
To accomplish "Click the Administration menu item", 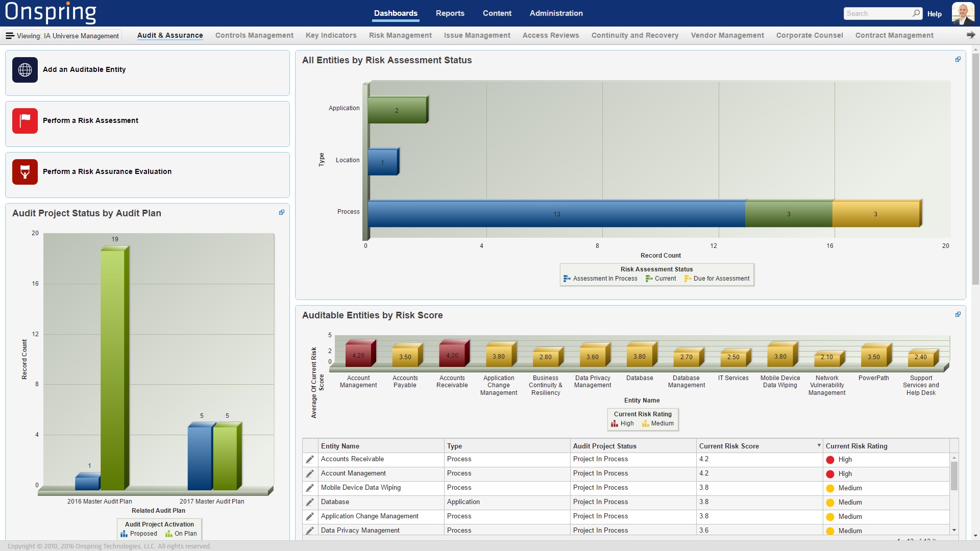I will [556, 13].
